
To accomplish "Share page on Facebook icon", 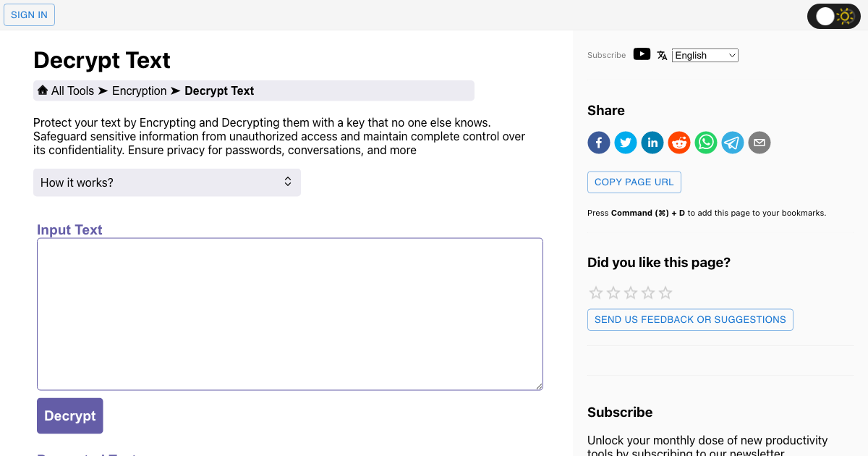I will [599, 143].
